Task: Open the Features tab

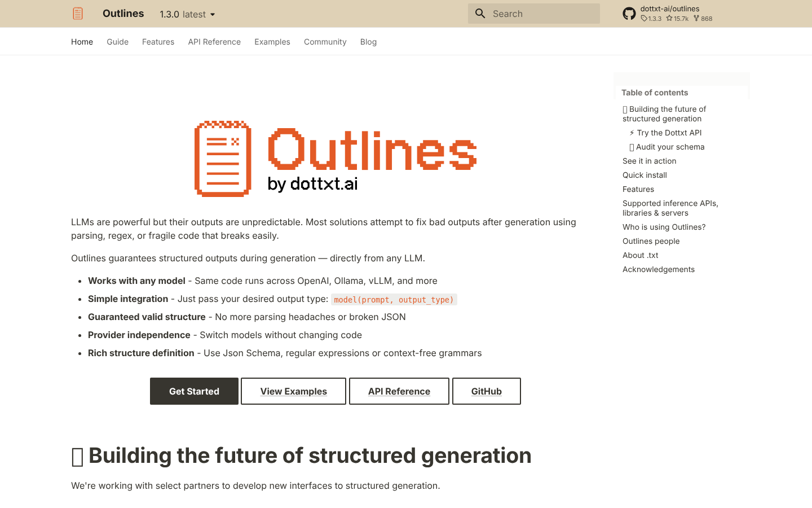Action: 158,42
